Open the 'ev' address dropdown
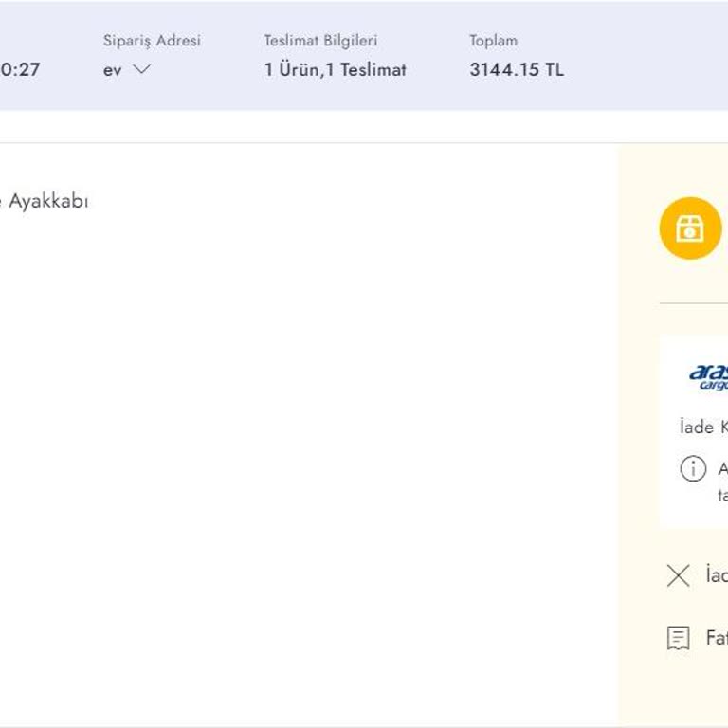Viewport: 728px width, 728px height. point(113,70)
